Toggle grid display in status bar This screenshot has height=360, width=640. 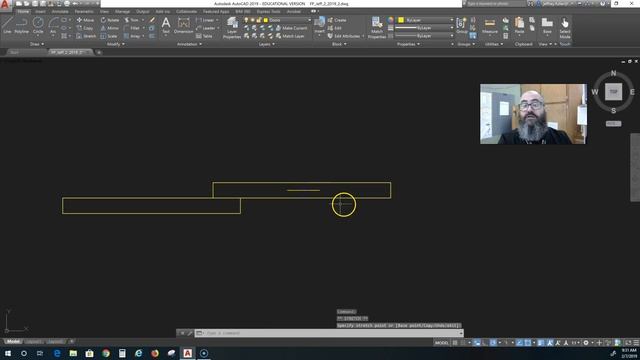[455, 343]
